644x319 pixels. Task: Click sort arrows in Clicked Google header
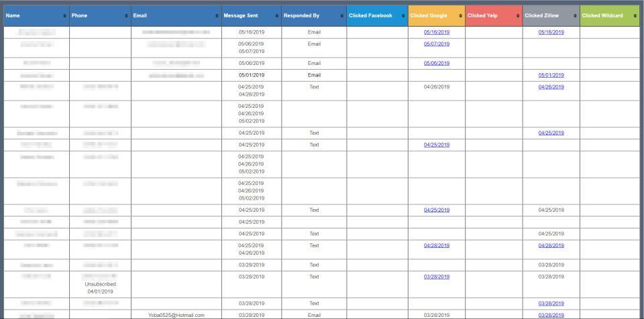click(461, 16)
